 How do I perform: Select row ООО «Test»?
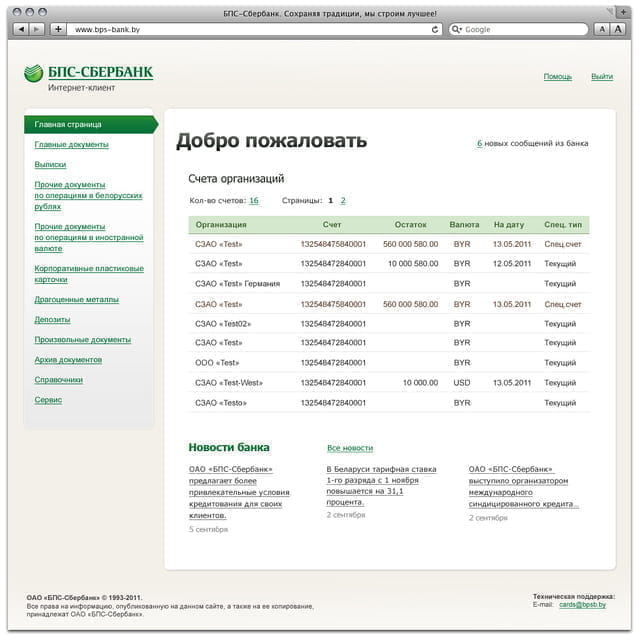389,363
